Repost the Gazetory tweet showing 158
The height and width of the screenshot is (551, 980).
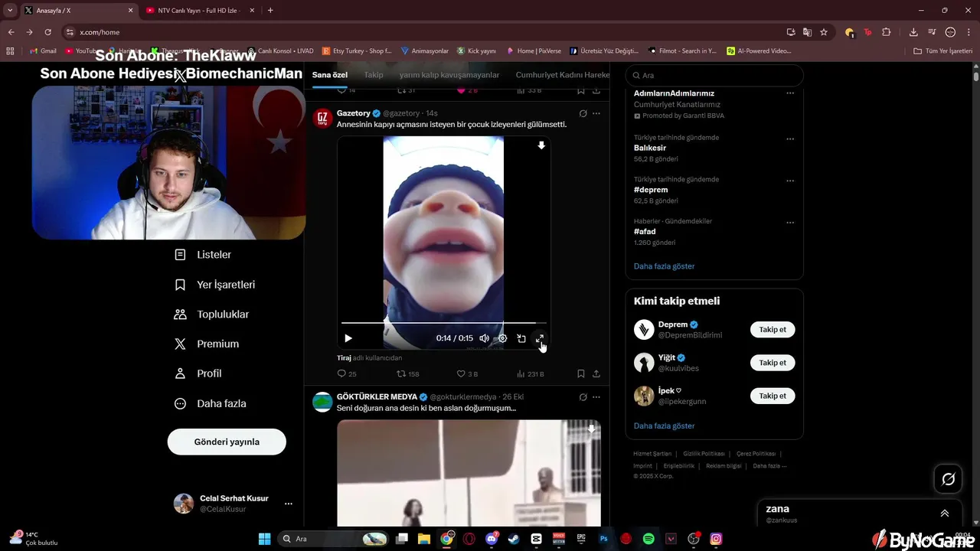point(407,374)
